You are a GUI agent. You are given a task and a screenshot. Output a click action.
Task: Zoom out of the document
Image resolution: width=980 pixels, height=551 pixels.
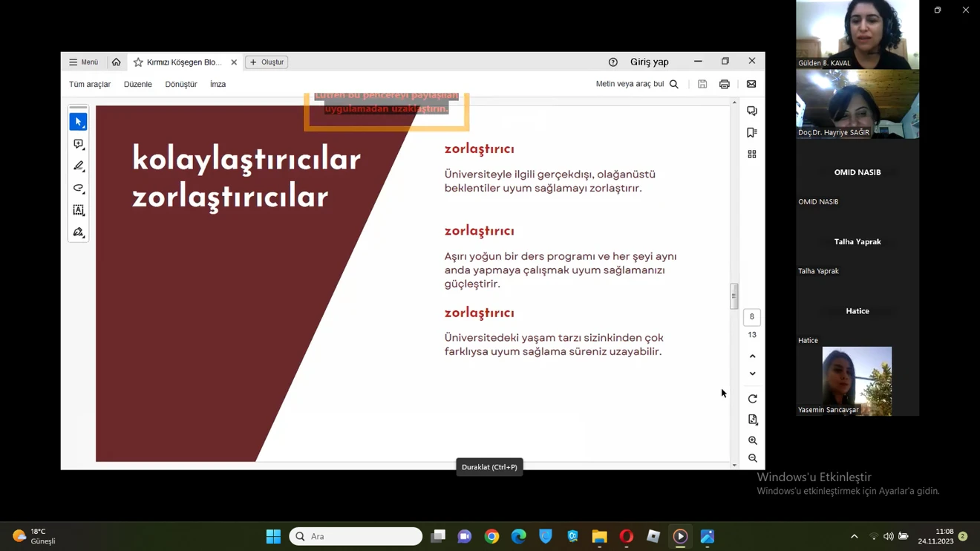pos(752,458)
